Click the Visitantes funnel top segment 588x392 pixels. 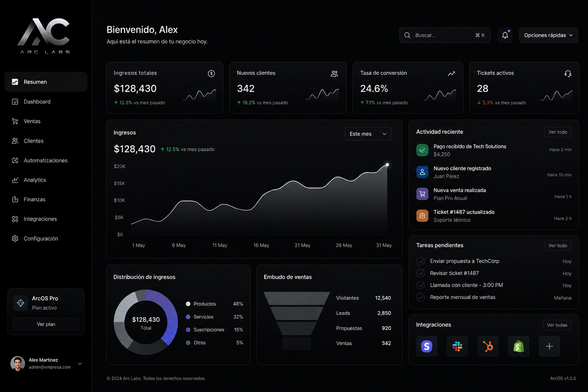click(x=297, y=298)
